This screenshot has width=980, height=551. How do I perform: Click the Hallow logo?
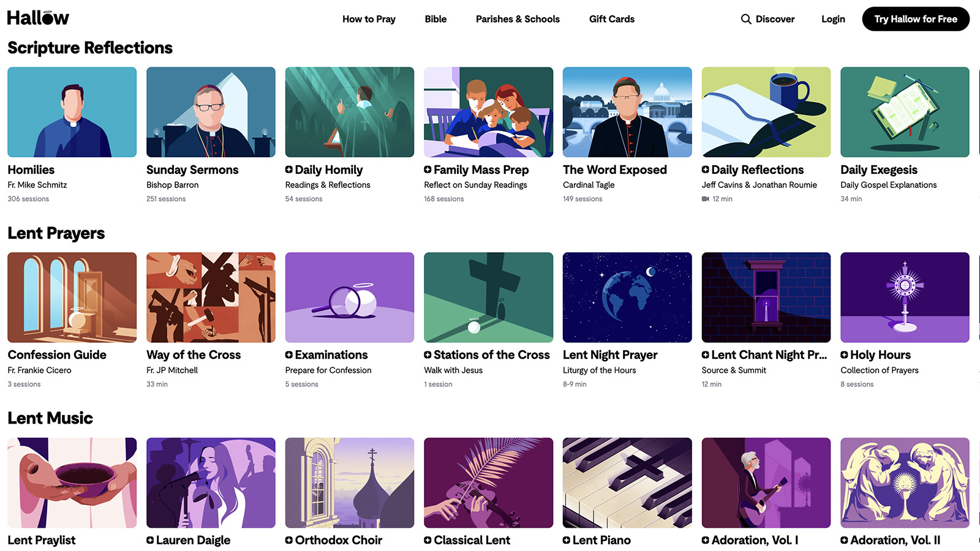click(x=38, y=18)
